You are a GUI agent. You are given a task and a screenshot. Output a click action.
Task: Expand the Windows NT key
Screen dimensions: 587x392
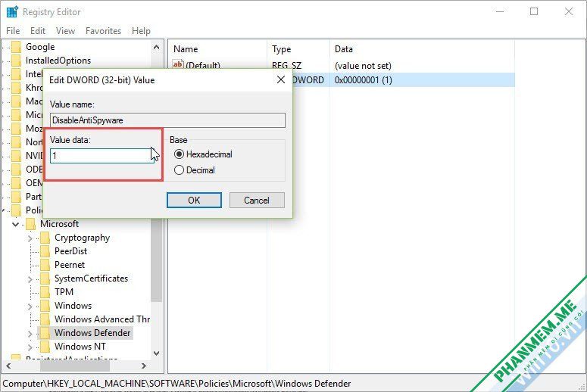pyautogui.click(x=30, y=347)
